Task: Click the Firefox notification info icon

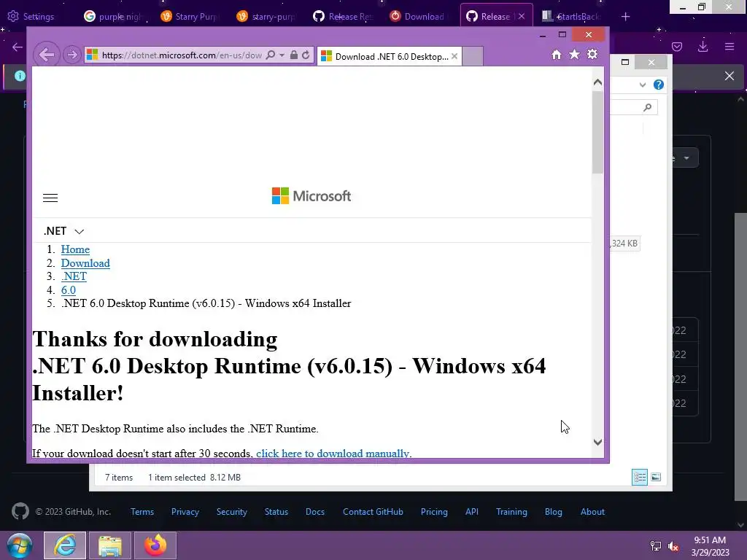Action: (20, 76)
